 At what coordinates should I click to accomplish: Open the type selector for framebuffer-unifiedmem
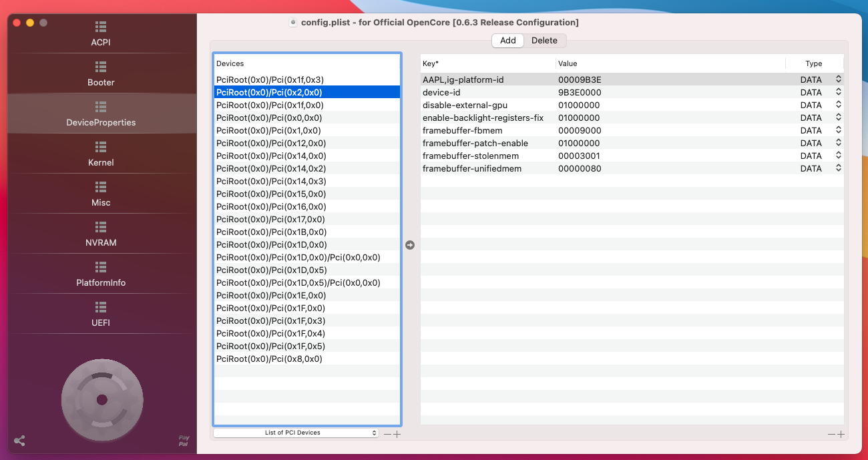coord(838,168)
